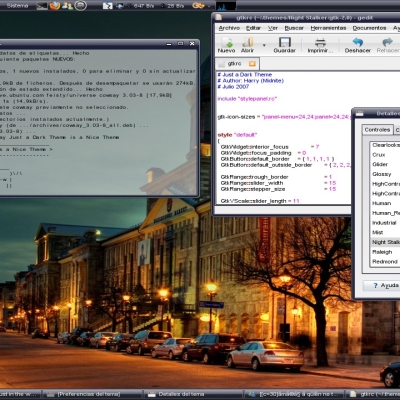This screenshot has width=400, height=400.
Task: Select Night Stalker in the theme list
Action: coord(384,242)
